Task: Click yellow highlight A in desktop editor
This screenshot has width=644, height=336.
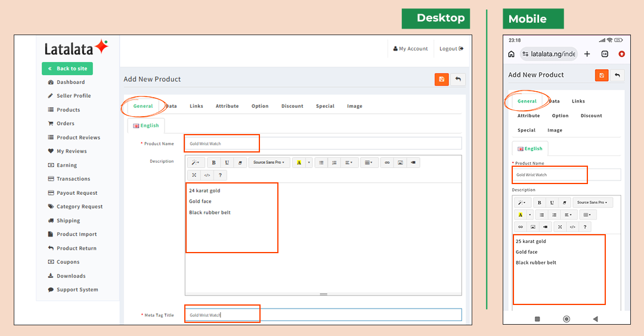Action: 299,163
